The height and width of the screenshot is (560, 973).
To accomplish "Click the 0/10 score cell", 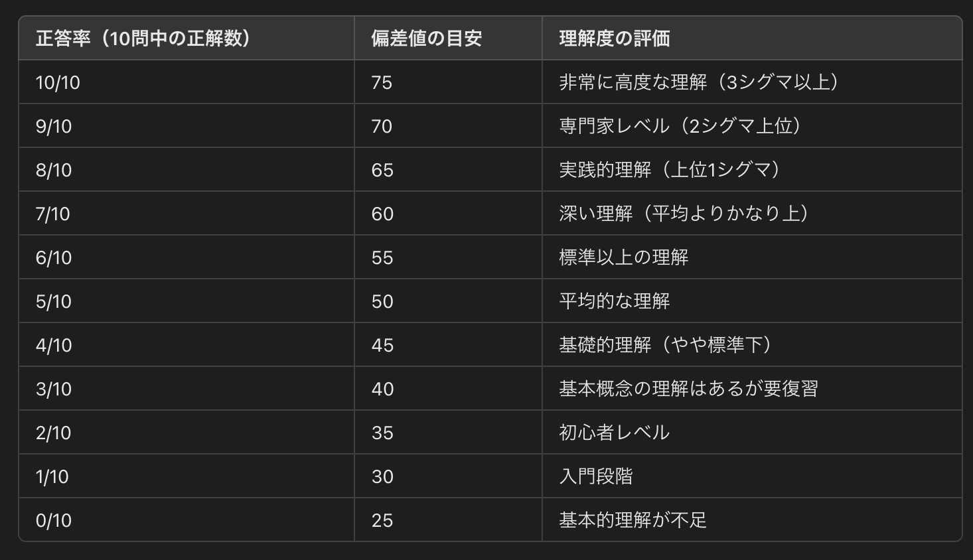I will click(54, 520).
